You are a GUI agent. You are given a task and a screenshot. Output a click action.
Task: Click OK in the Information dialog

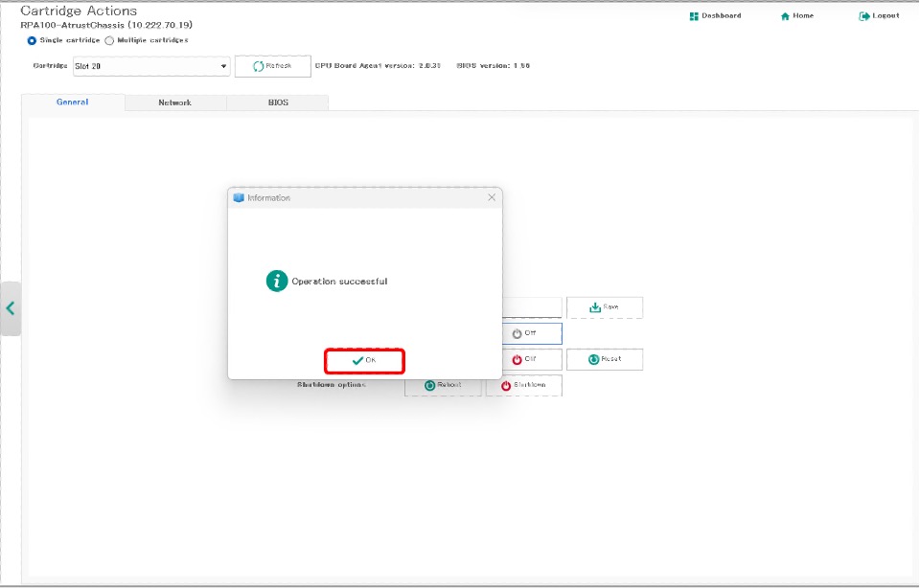pyautogui.click(x=364, y=360)
